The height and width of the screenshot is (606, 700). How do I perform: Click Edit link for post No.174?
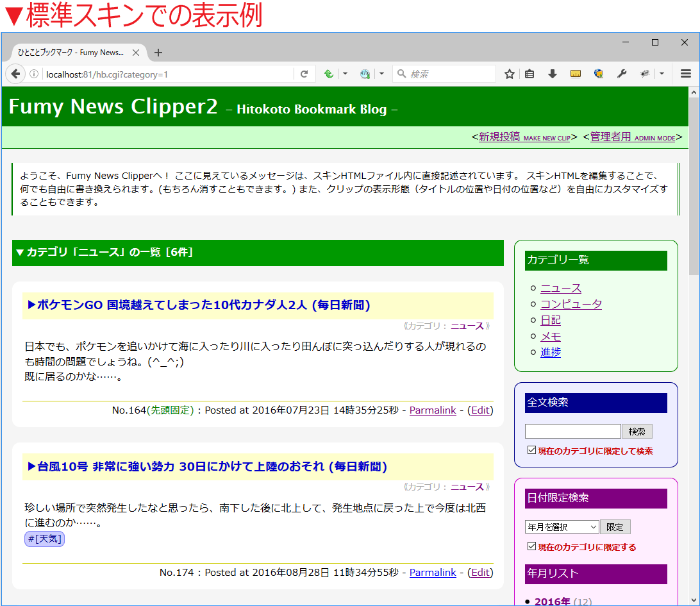click(x=480, y=573)
